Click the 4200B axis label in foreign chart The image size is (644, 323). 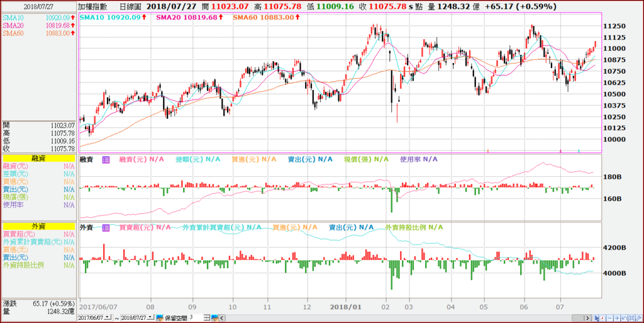(x=615, y=248)
